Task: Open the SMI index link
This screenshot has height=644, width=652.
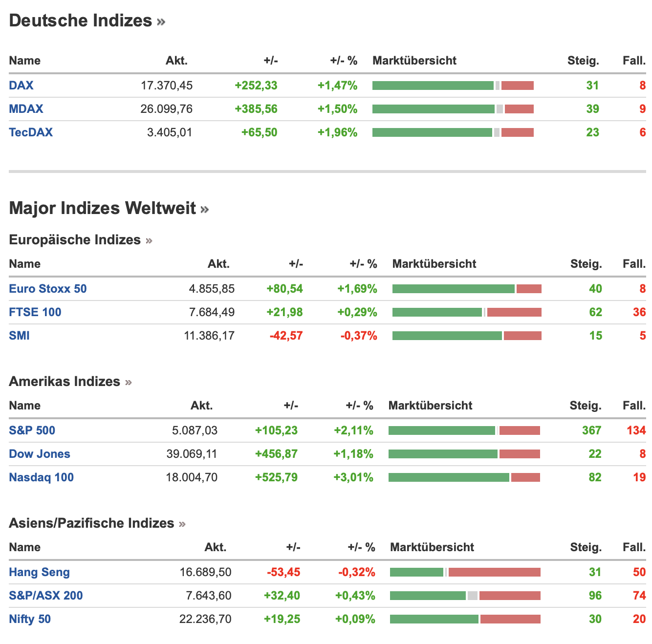Action: pos(19,336)
